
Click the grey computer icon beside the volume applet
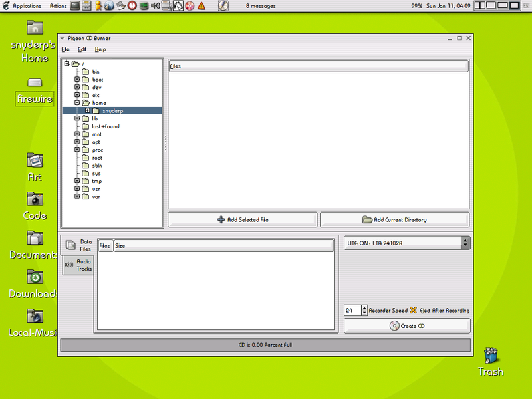(x=167, y=6)
